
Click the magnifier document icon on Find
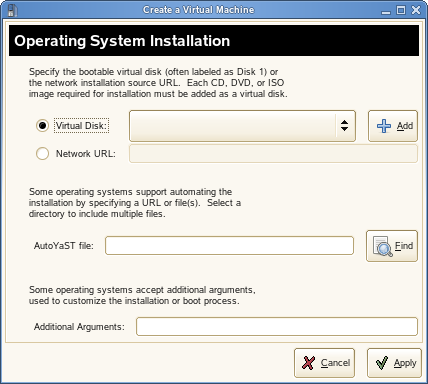(x=382, y=246)
